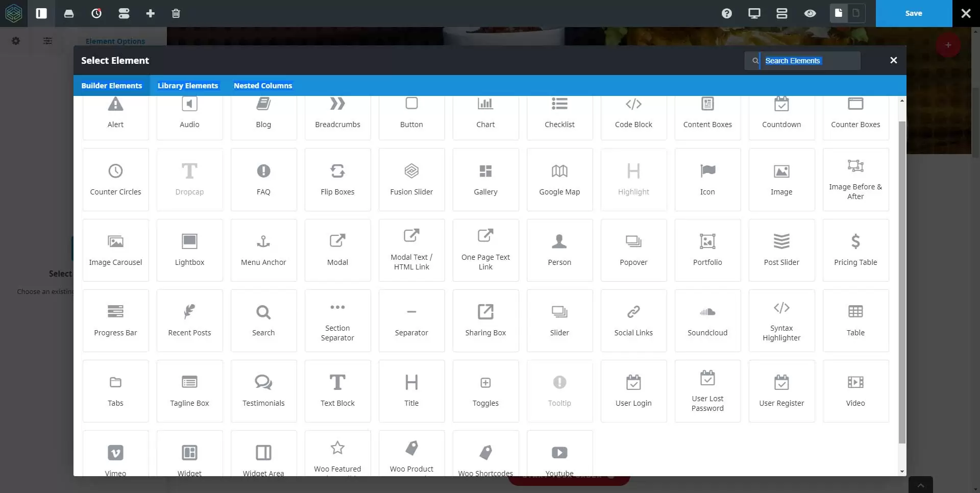
Task: Select the Fusion Slider element
Action: 411,180
